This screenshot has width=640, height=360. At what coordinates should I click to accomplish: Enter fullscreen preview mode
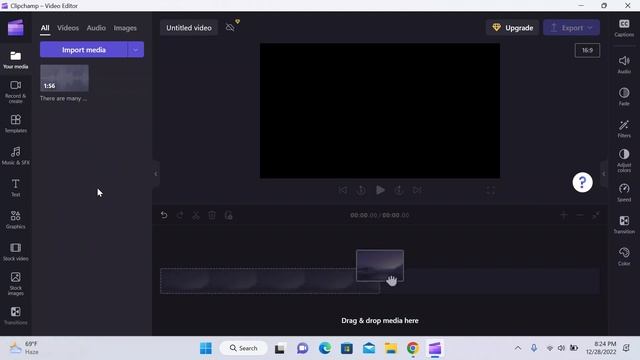point(490,190)
